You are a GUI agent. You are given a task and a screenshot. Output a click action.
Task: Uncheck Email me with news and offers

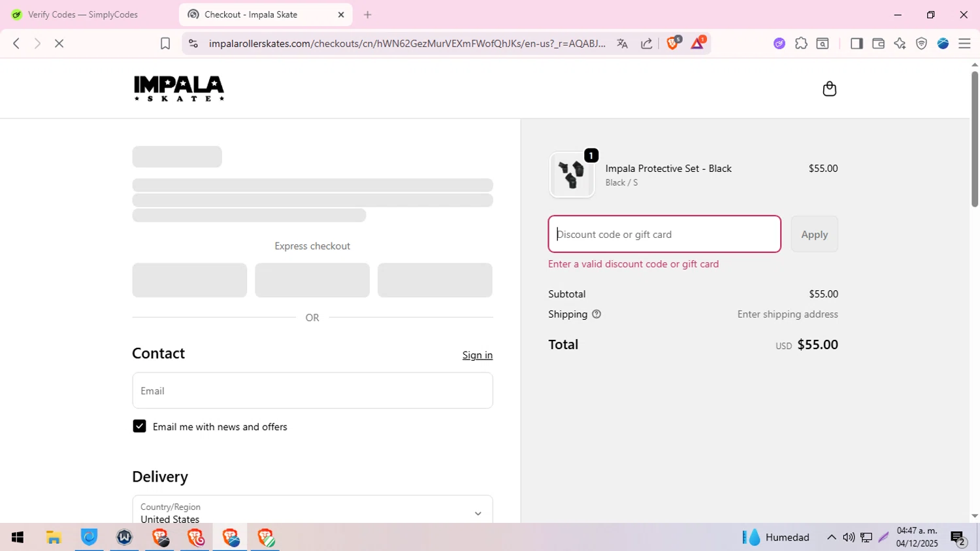pos(139,426)
